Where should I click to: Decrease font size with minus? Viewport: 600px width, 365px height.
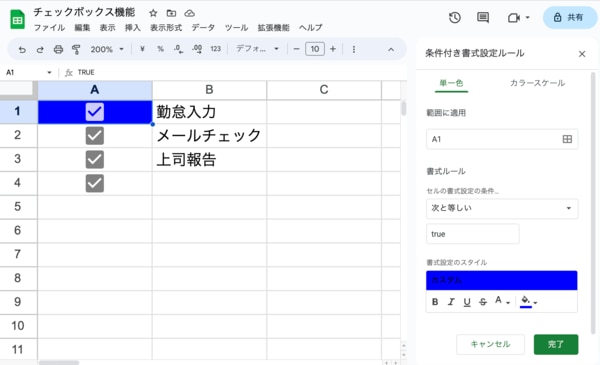pos(296,49)
